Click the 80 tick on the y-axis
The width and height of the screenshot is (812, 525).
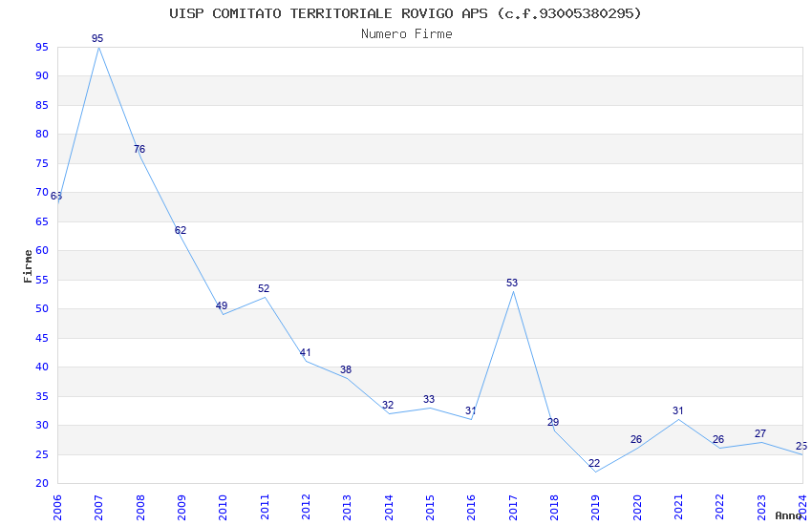pyautogui.click(x=42, y=134)
